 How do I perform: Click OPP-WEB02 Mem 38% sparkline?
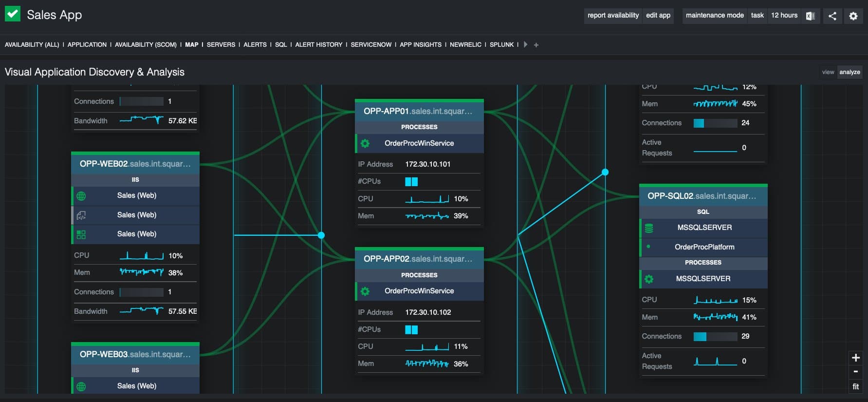(142, 272)
